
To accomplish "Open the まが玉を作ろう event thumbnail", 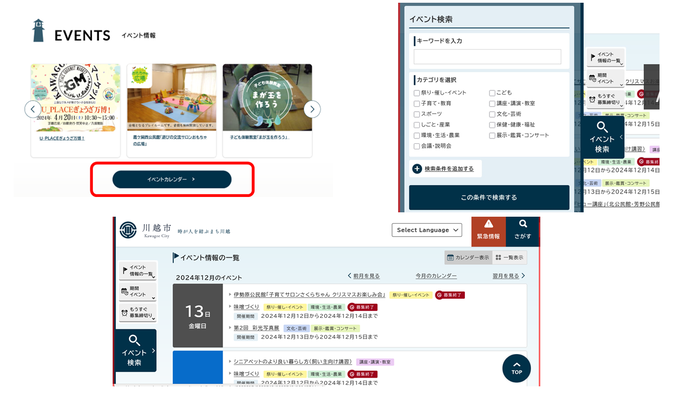I will pyautogui.click(x=267, y=97).
